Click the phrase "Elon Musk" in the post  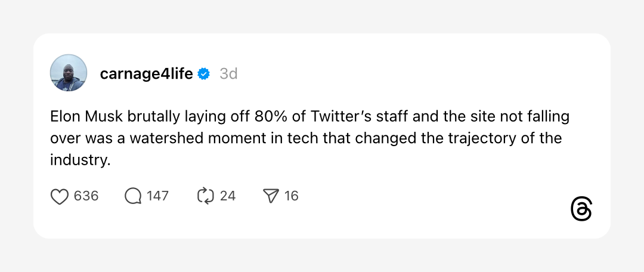click(x=87, y=117)
